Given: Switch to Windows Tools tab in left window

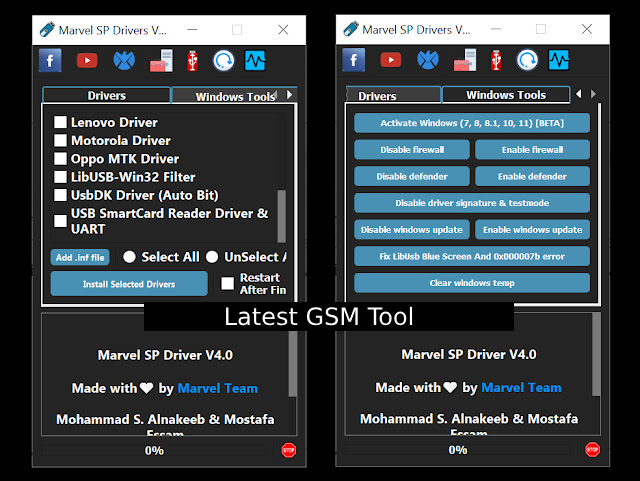Looking at the screenshot, I should (235, 96).
